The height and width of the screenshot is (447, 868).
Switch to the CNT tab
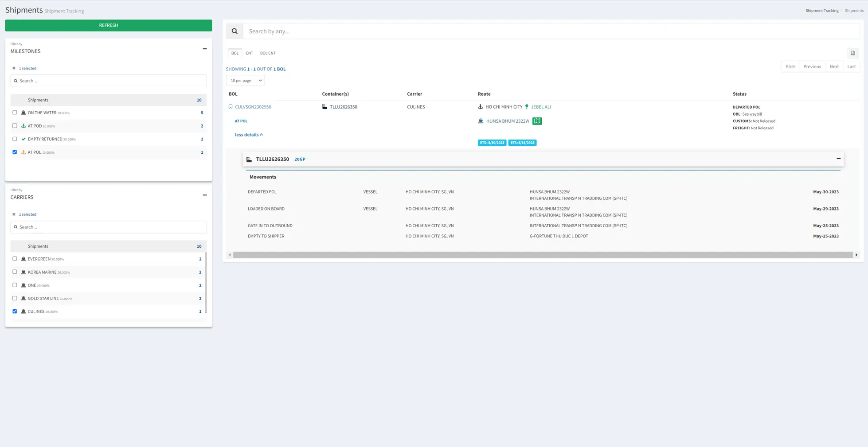249,53
